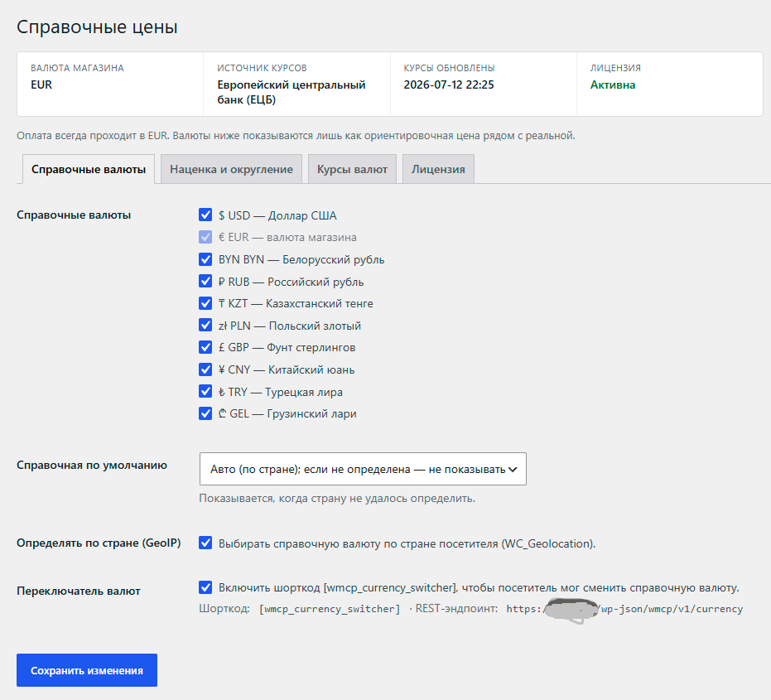Go to the Лицензия tab
The image size is (771, 700).
(x=438, y=169)
